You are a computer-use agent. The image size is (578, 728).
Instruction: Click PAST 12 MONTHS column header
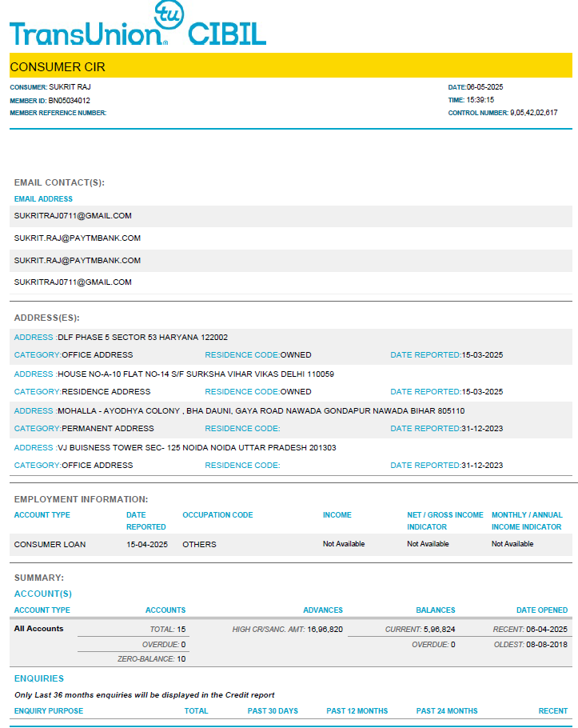[357, 711]
